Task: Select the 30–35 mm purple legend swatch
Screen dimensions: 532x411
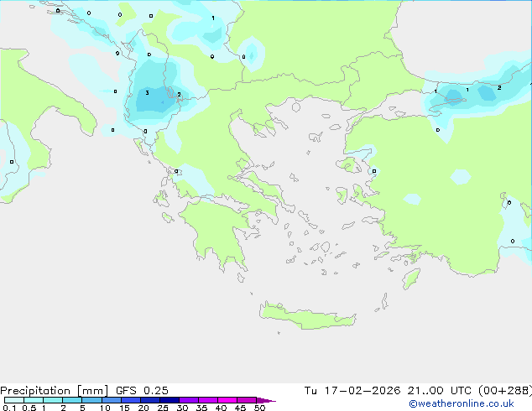Action: (x=188, y=400)
